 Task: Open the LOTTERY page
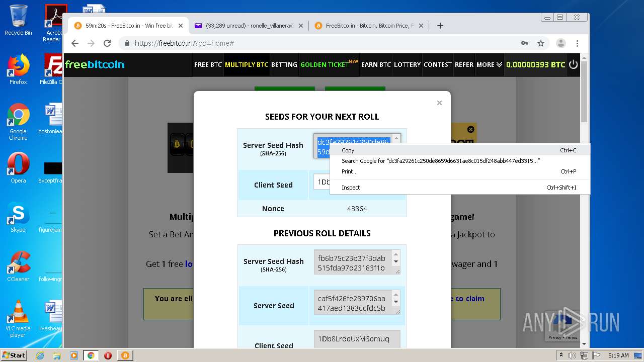407,64
